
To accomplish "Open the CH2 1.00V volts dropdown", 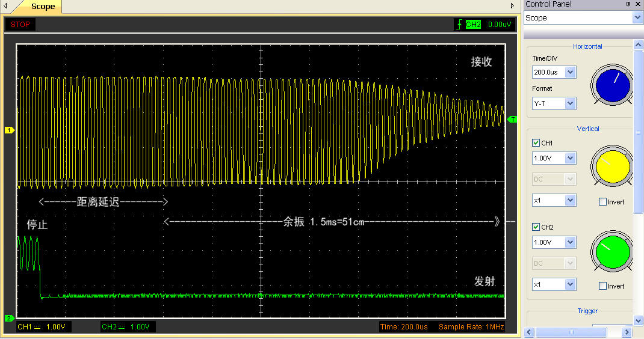I will (570, 242).
